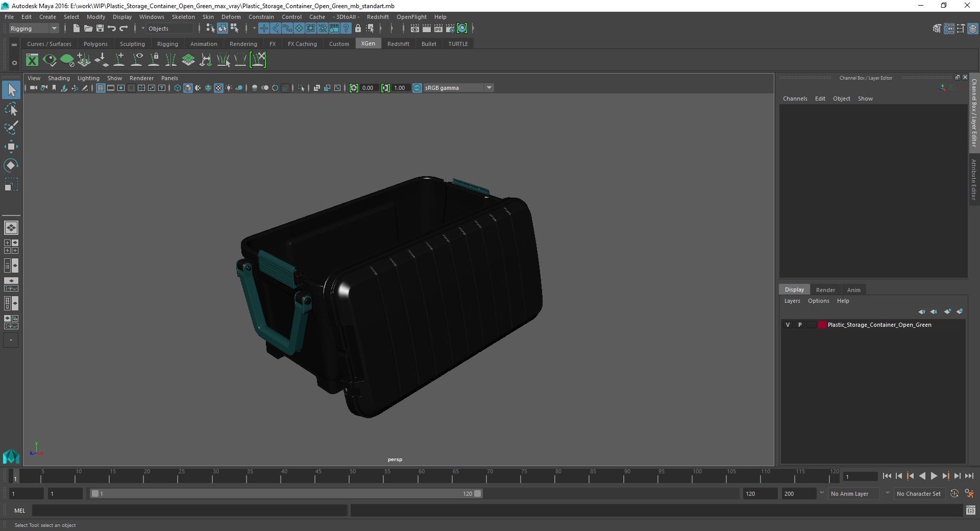Open Render Settings clapboard icon
The image size is (980, 531).
(x=450, y=29)
